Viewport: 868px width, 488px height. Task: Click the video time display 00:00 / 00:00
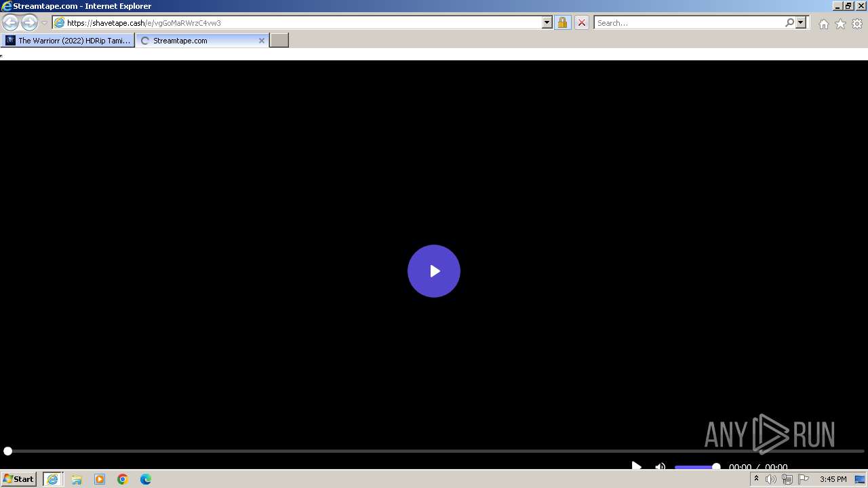(x=758, y=467)
